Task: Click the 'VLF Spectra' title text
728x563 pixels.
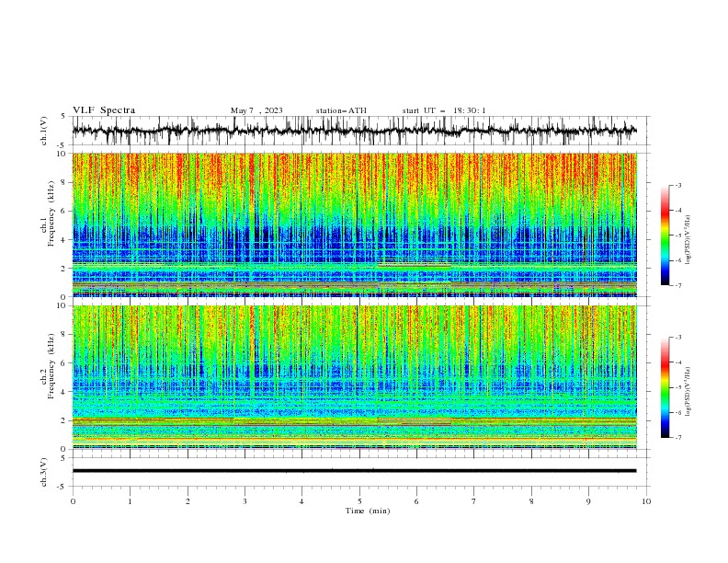Action: 104,110
